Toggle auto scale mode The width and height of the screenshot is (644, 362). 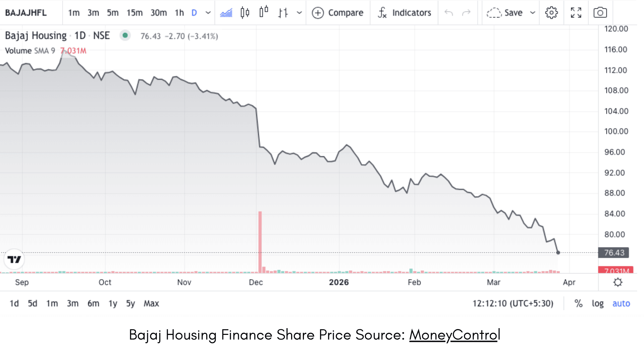(x=621, y=303)
